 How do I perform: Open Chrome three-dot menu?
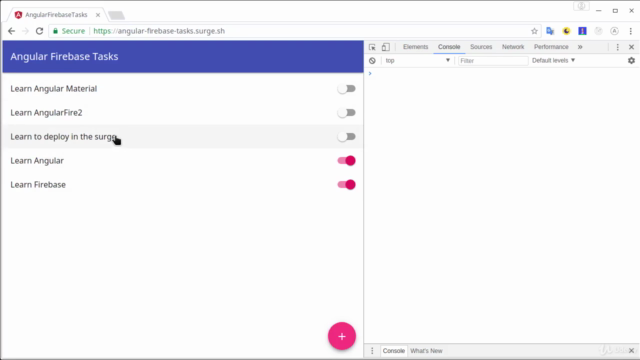coord(631,31)
